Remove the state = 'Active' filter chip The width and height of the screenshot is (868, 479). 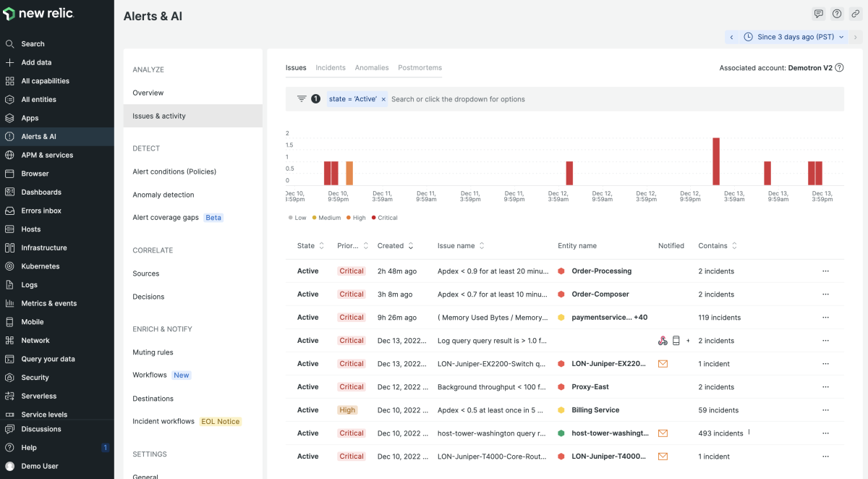383,99
